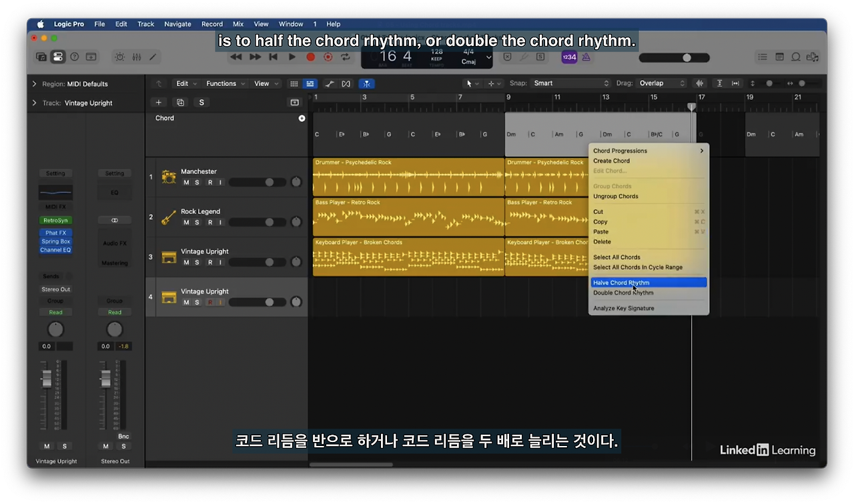
Task: Toggle the metronome click button
Action: point(586,57)
